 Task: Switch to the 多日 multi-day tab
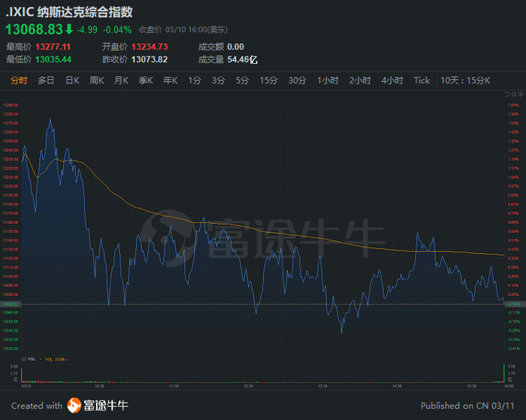pyautogui.click(x=46, y=80)
